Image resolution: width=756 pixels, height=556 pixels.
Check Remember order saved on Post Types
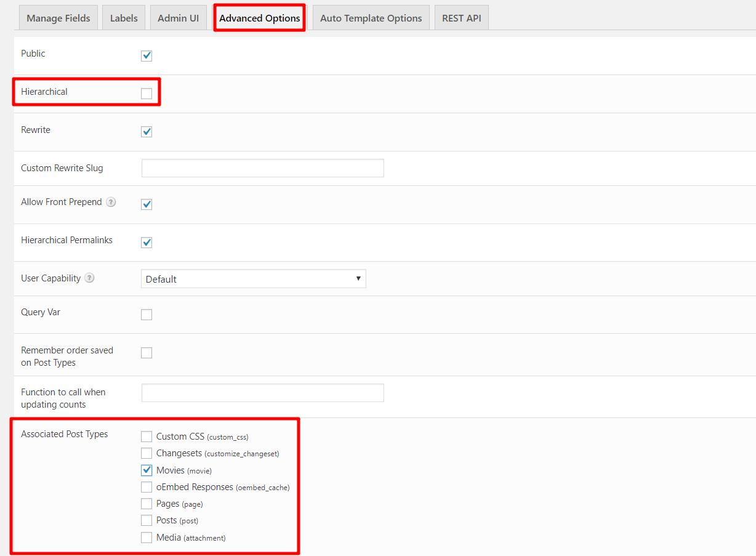point(147,353)
